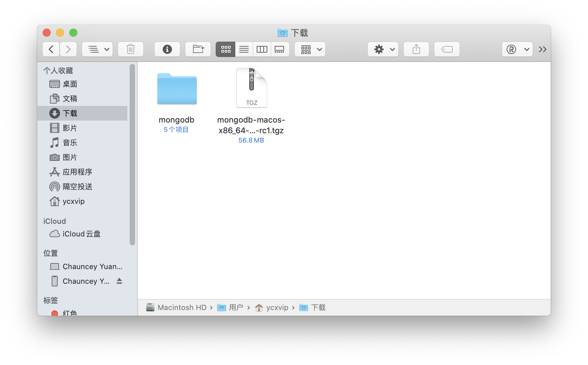The width and height of the screenshot is (588, 365).
Task: Open 隔空投送 in the sidebar
Action: click(x=82, y=186)
